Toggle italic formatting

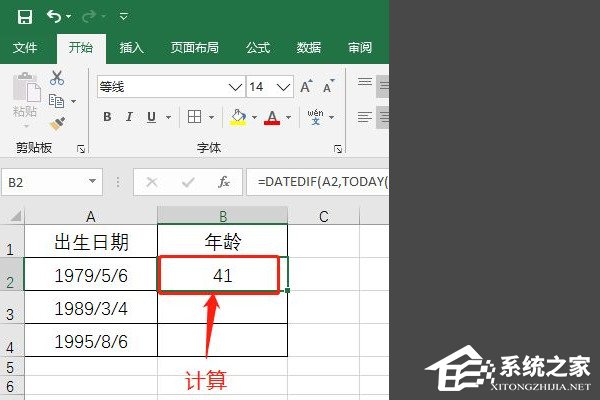129,117
